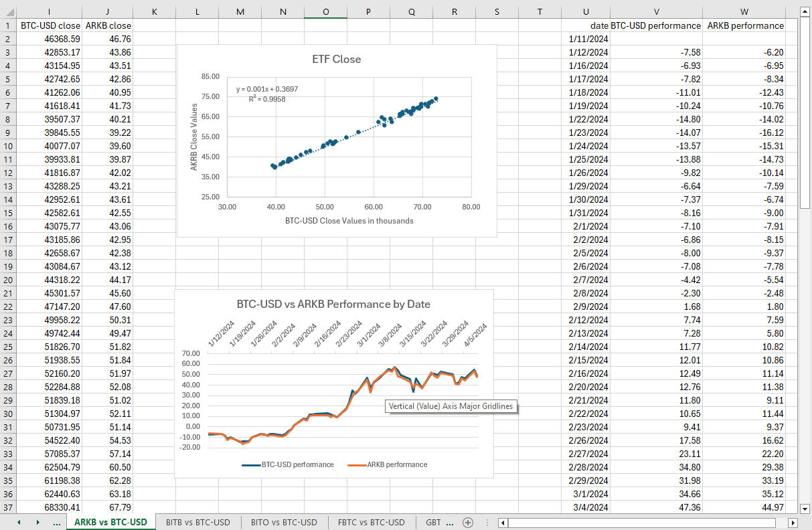Viewport: 812px width, 530px height.
Task: Select column J header
Action: (x=107, y=12)
